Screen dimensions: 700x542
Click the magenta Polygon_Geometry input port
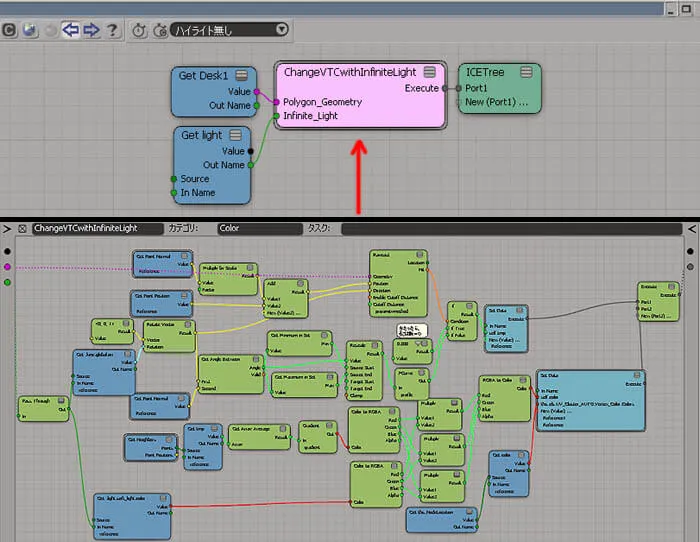click(276, 102)
